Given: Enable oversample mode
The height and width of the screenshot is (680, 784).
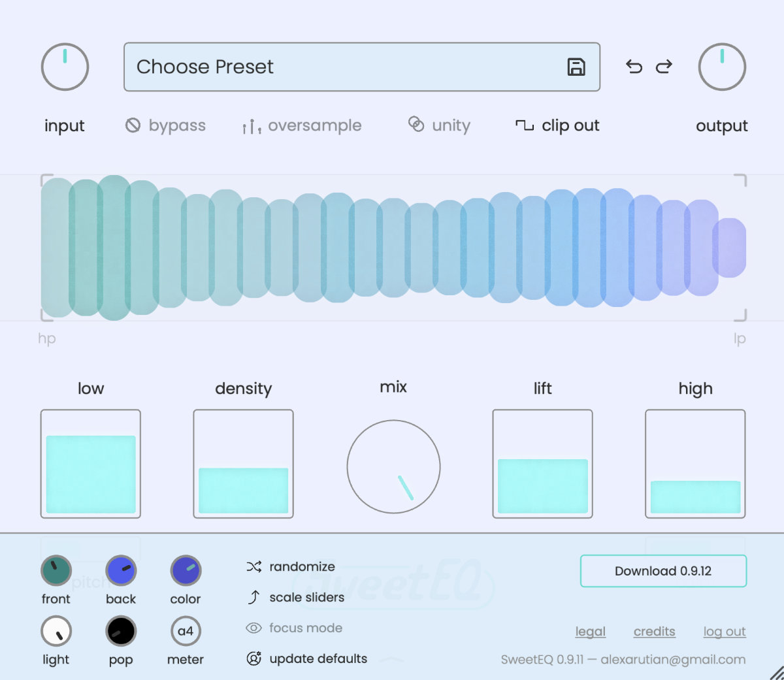Looking at the screenshot, I should [302, 125].
